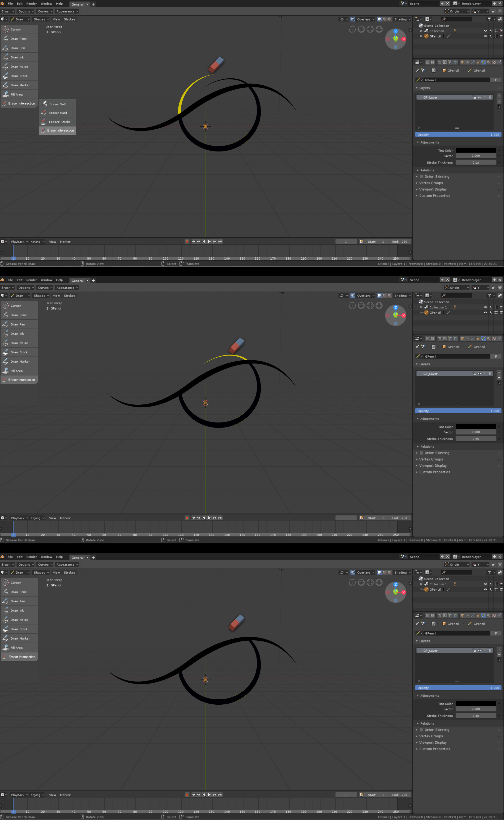Screen dimensions: 504x820
Task: Select Draw Pencil tool in top window
Action: (19, 39)
